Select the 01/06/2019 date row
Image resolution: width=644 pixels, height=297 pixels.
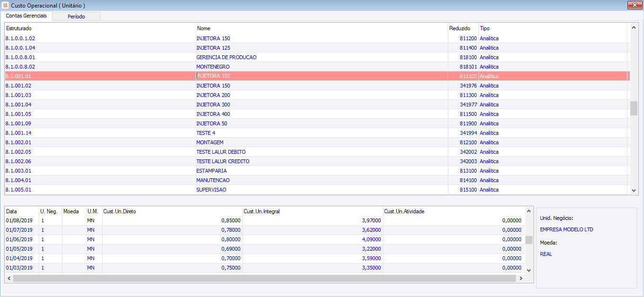pyautogui.click(x=264, y=239)
